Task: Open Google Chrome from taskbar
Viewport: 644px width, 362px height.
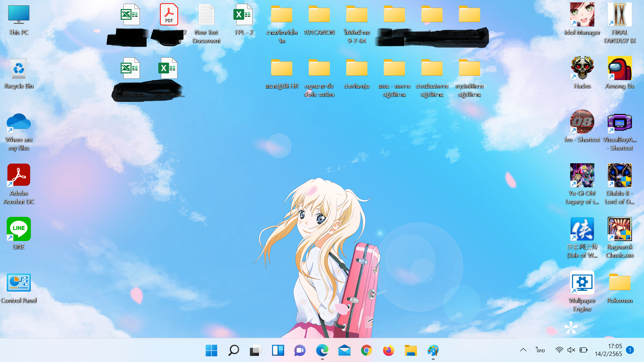Action: (x=366, y=351)
